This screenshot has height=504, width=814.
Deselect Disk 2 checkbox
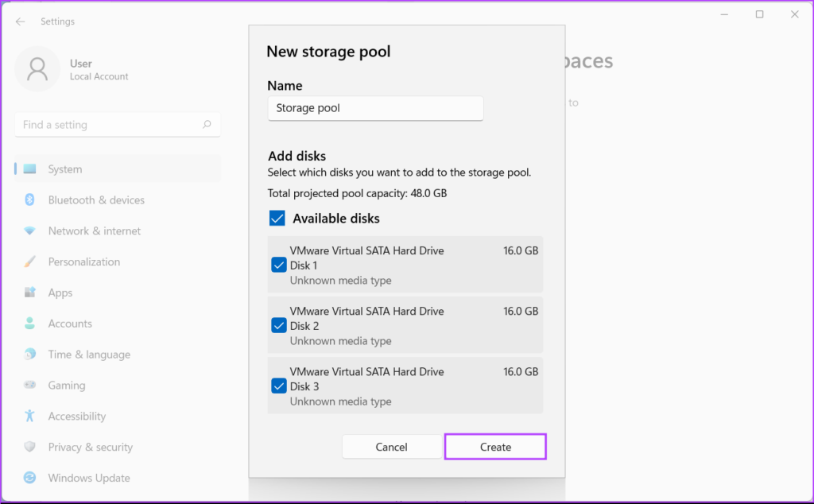pos(279,326)
